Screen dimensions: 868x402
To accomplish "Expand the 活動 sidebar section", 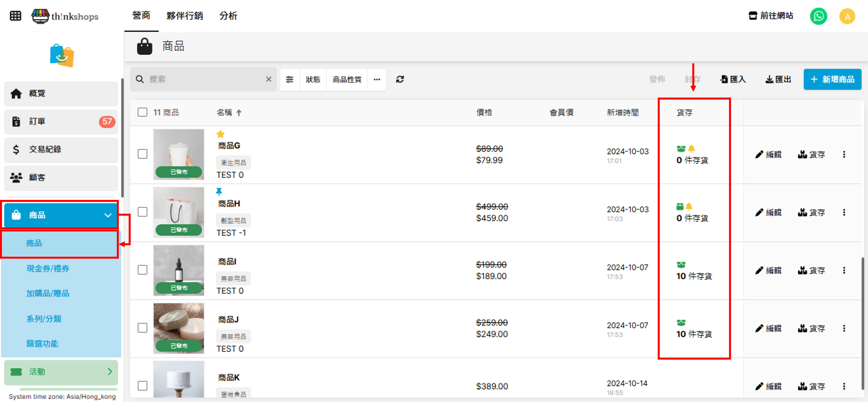I will 61,372.
